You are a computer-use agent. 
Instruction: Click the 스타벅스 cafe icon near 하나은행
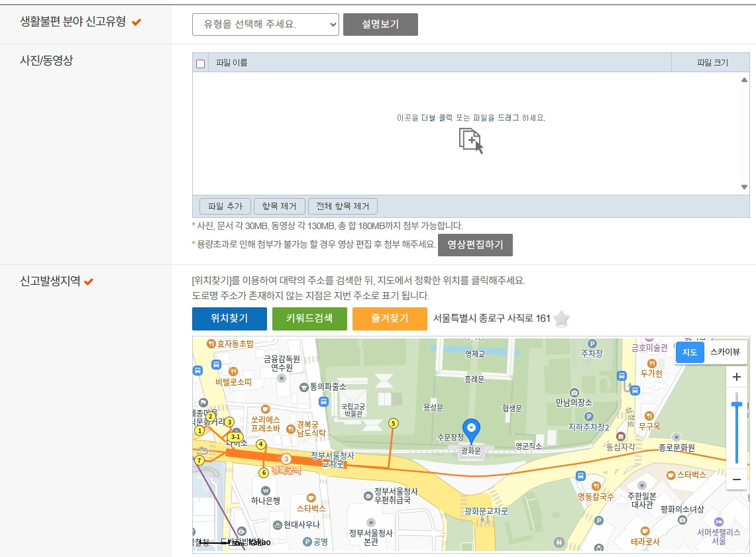(311, 498)
